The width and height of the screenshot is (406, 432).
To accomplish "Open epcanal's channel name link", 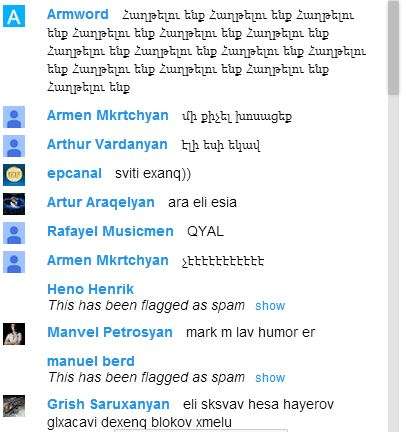I will [75, 174].
